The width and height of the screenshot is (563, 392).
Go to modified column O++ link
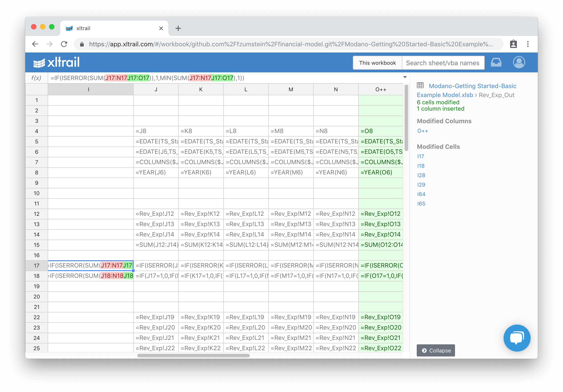tap(423, 131)
